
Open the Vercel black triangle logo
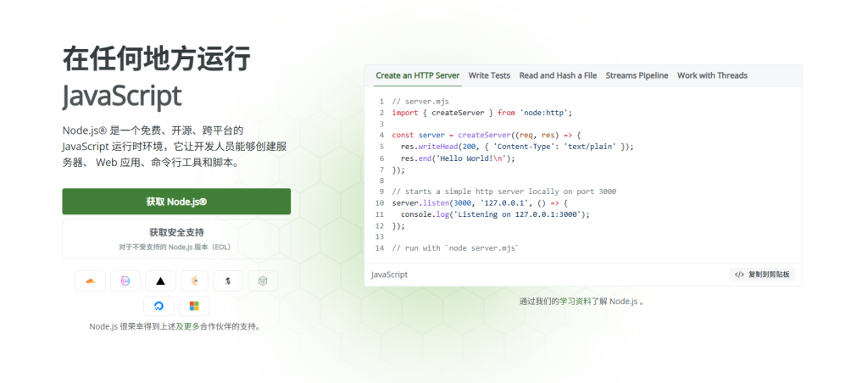point(160,281)
